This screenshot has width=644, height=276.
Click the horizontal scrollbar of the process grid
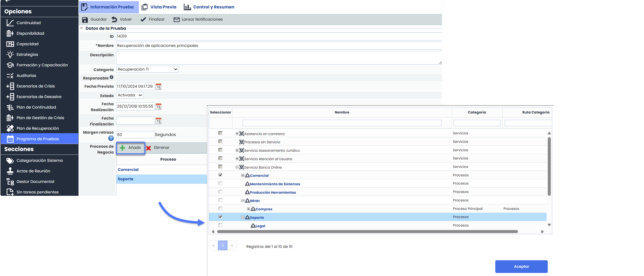coord(367,231)
